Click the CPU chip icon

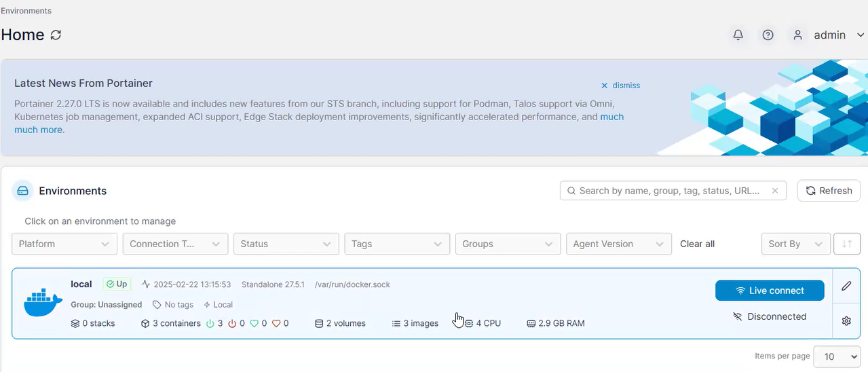pyautogui.click(x=469, y=323)
